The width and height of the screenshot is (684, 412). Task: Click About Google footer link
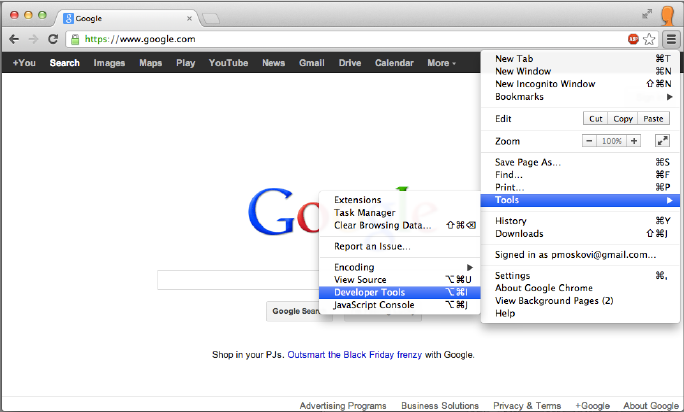click(651, 406)
